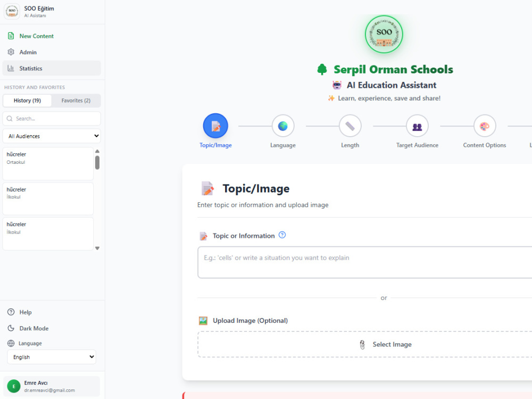
Task: Click the Content Options step label
Action: click(485, 145)
